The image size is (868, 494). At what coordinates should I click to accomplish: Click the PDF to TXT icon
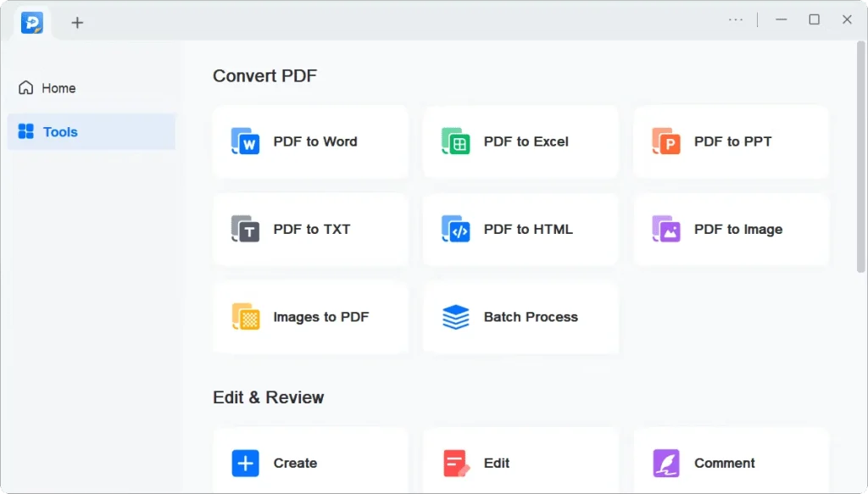pyautogui.click(x=246, y=230)
